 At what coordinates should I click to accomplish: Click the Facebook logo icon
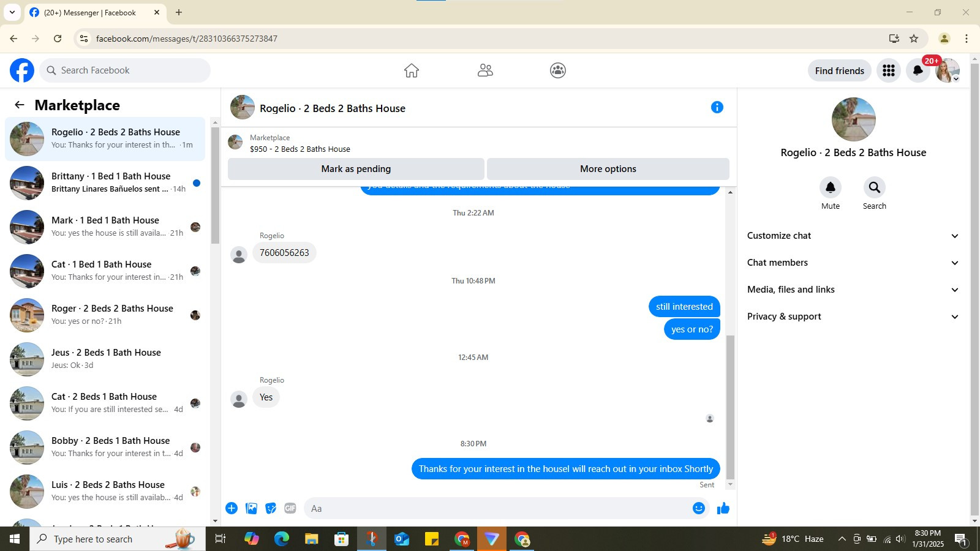[x=22, y=70]
